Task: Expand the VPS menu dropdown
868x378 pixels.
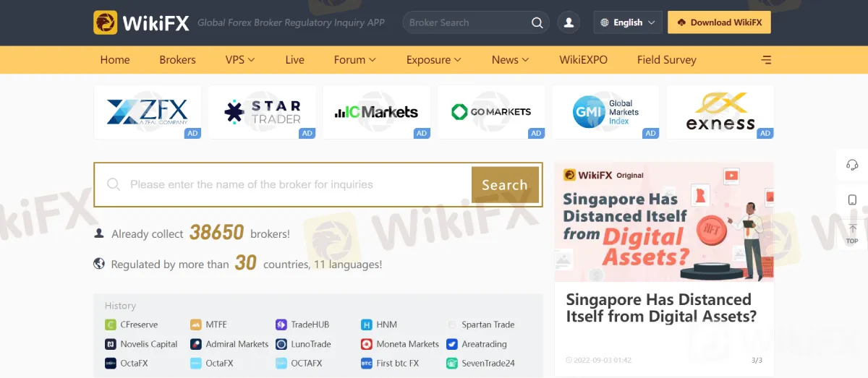Action: point(239,60)
